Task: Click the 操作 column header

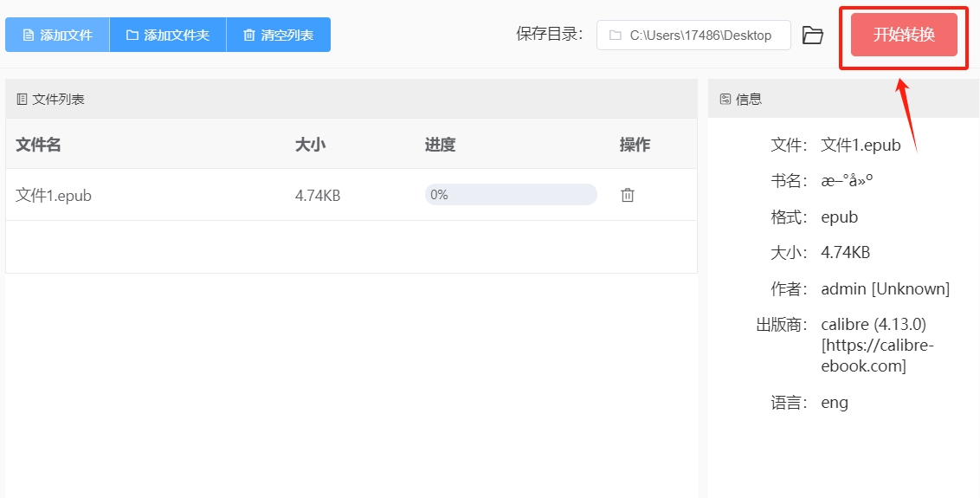Action: coord(635,146)
